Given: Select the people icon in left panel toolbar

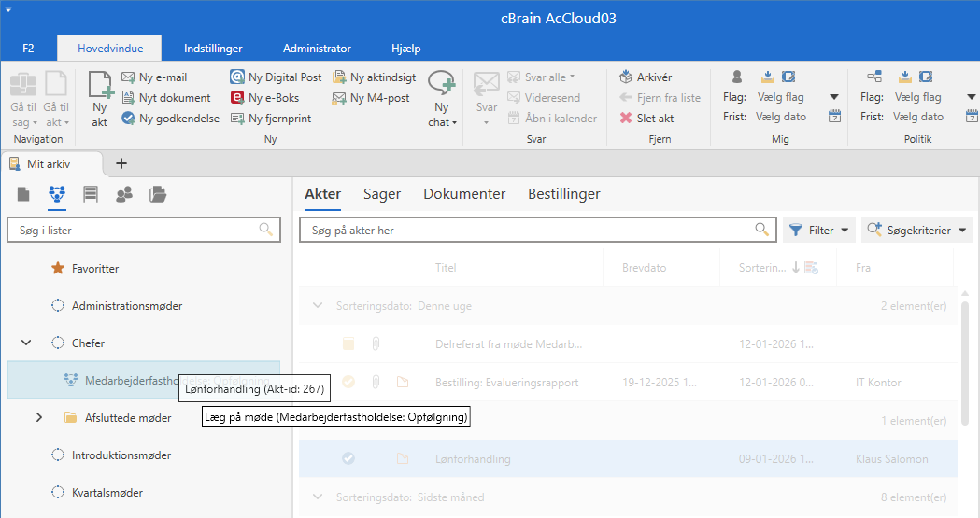Looking at the screenshot, I should coord(124,195).
